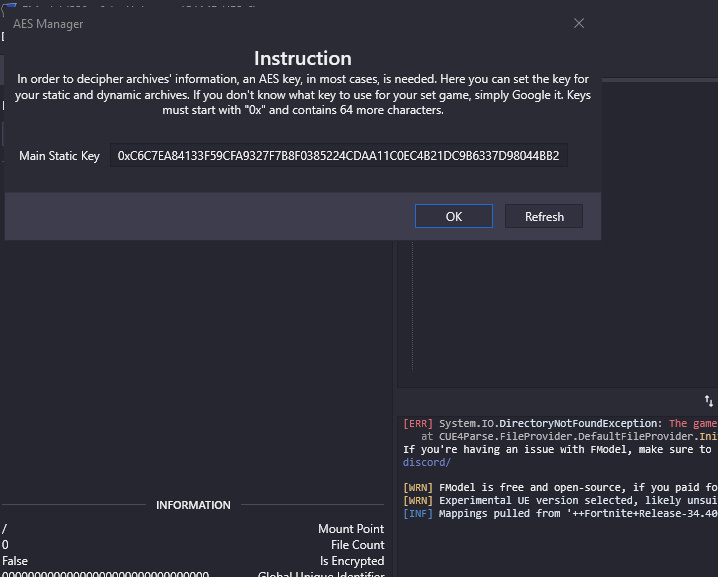Close the AES Manager dialog
This screenshot has height=577, width=718.
click(x=579, y=23)
